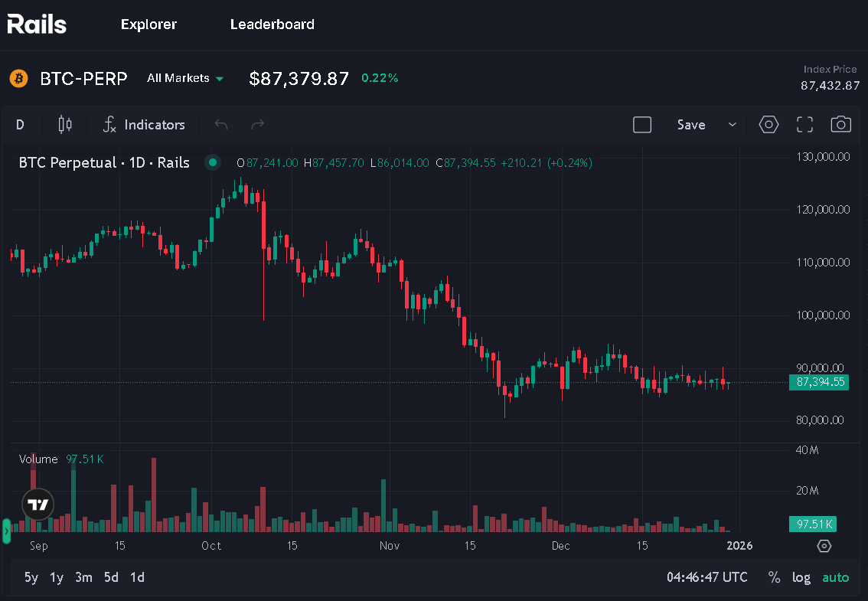Click the 87,394.55 current price label

[x=819, y=382]
